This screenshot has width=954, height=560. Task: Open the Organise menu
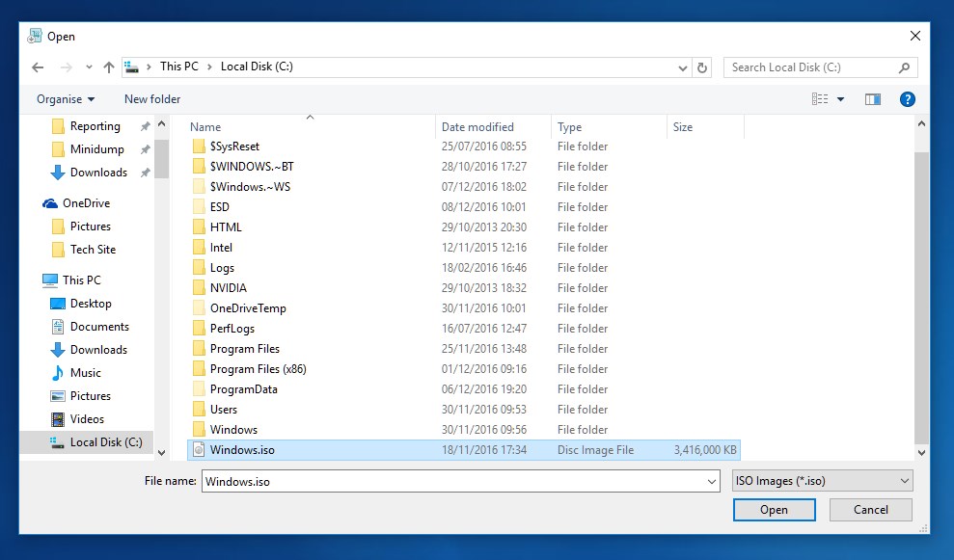pyautogui.click(x=66, y=99)
